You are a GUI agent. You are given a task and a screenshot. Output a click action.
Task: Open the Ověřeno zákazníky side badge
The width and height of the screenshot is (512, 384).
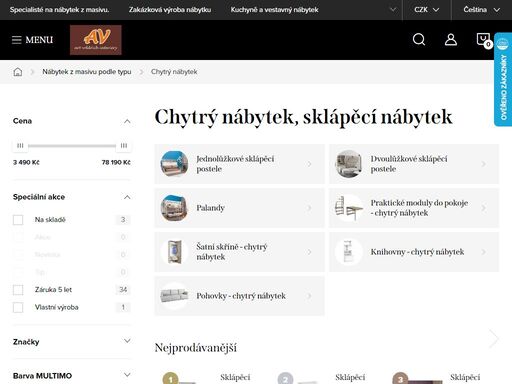pos(503,80)
